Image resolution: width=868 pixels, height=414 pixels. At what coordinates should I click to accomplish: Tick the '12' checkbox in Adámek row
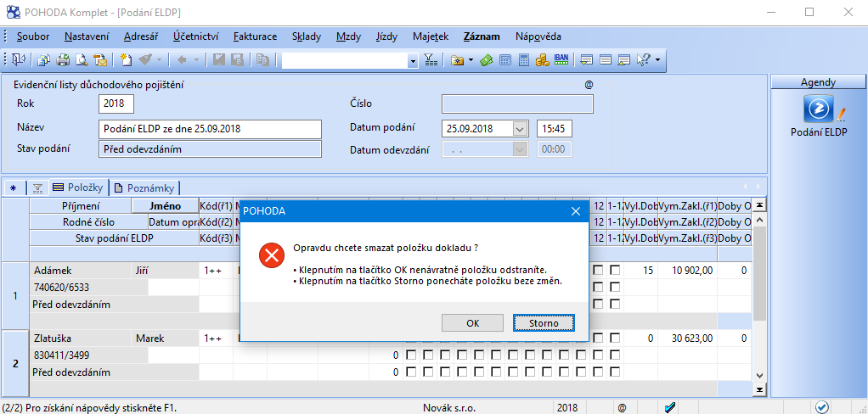click(x=598, y=271)
